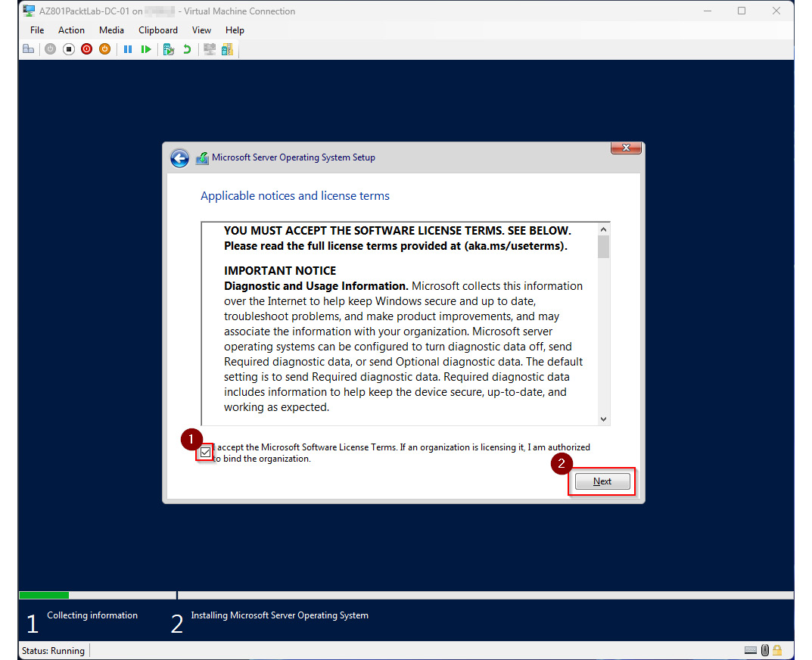812x660 pixels.
Task: Click the 'Applicable notices and license terms' heading
Action: coord(295,196)
